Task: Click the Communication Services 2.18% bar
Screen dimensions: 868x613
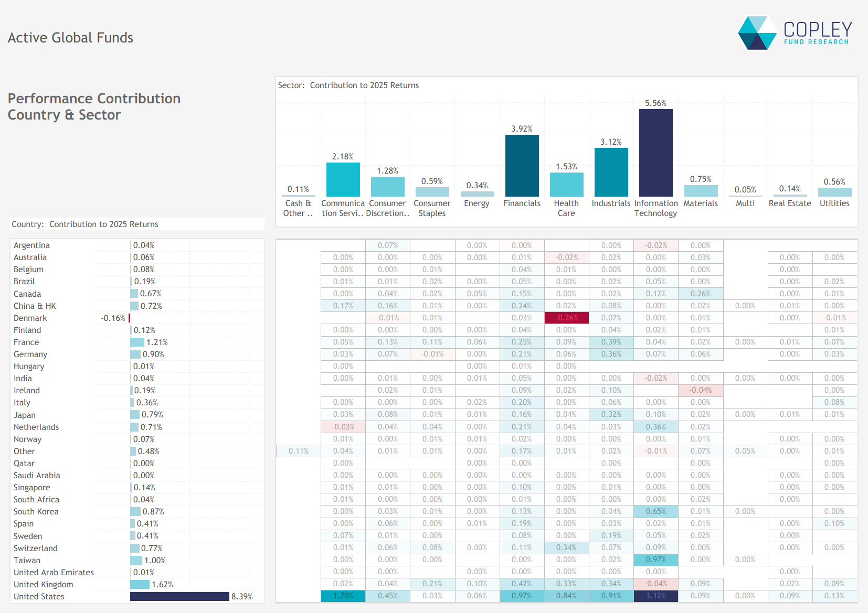Action: (x=343, y=179)
